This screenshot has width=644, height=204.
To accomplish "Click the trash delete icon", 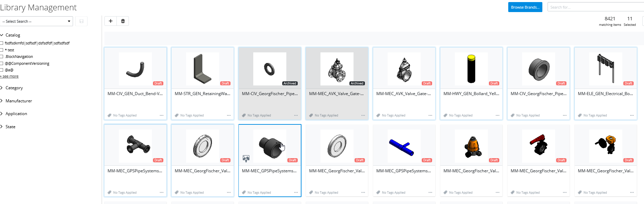I will point(123,21).
